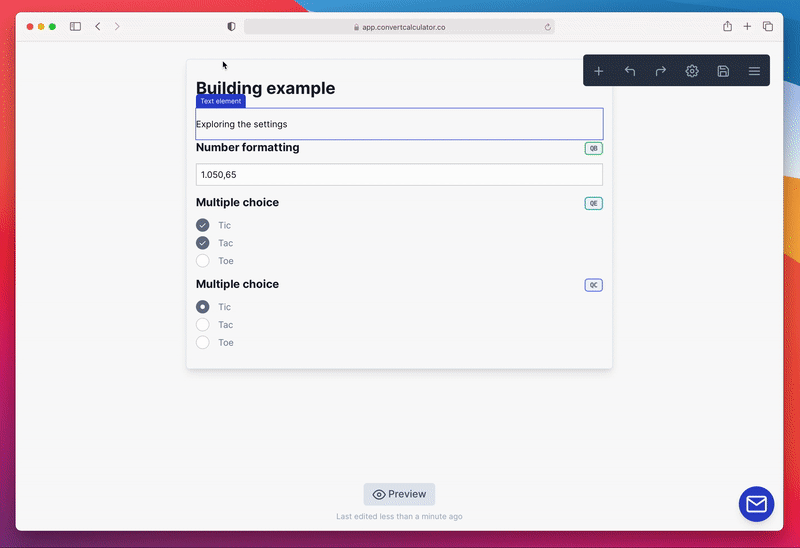
Task: Open calculator settings gear
Action: coord(692,71)
